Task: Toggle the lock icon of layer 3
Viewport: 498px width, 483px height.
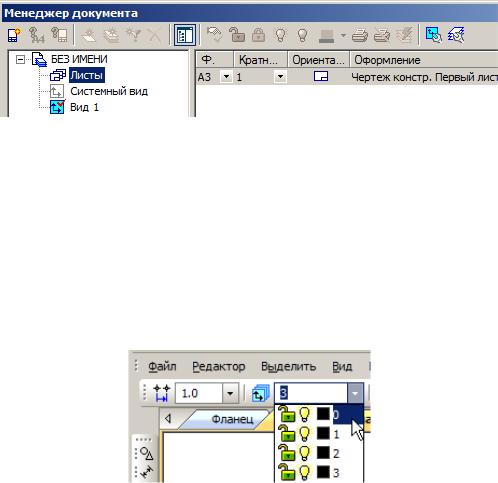Action: 287,472
